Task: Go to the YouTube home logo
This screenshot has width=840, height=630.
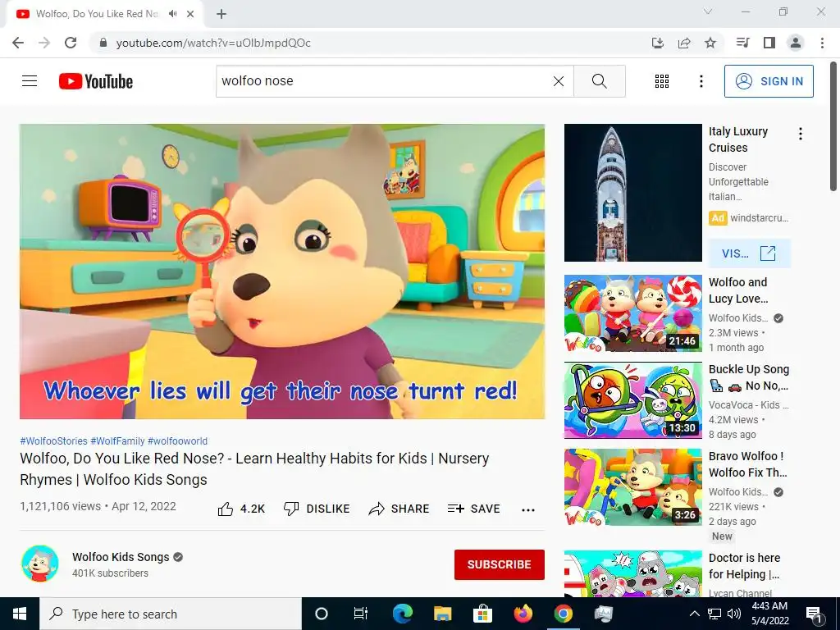Action: tap(96, 81)
